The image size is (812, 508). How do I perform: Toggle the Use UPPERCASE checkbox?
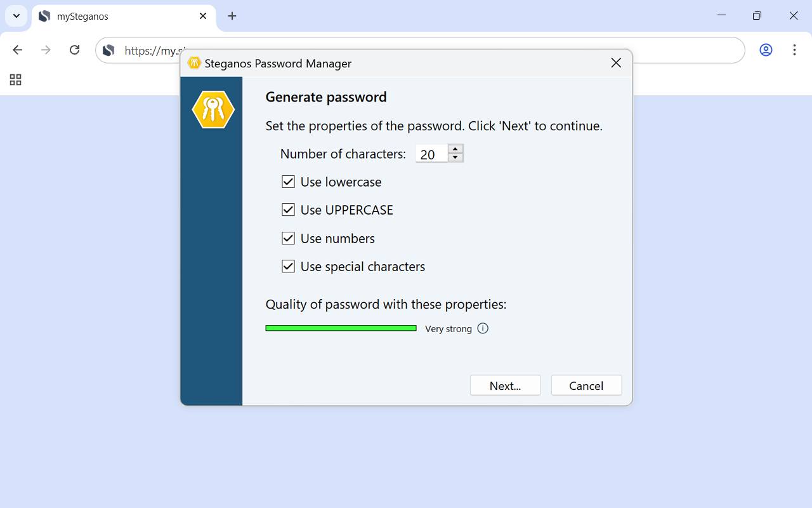(288, 210)
